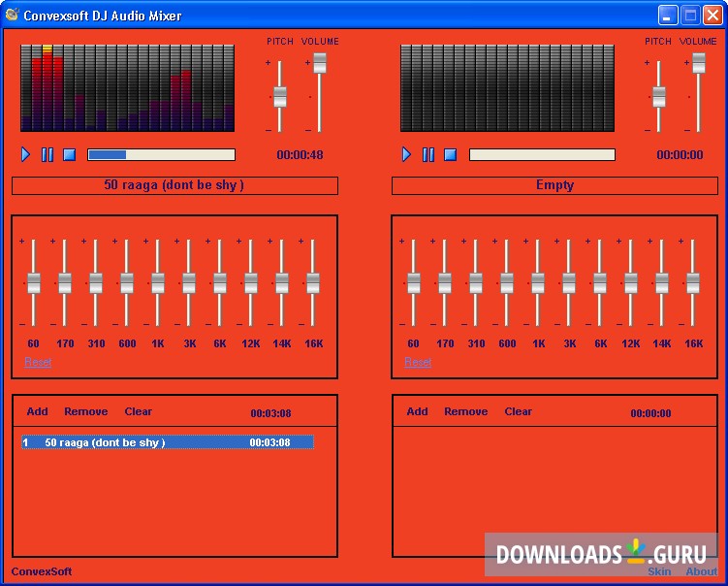The image size is (728, 586).
Task: Click the left deck volume slider handle
Action: tap(320, 63)
